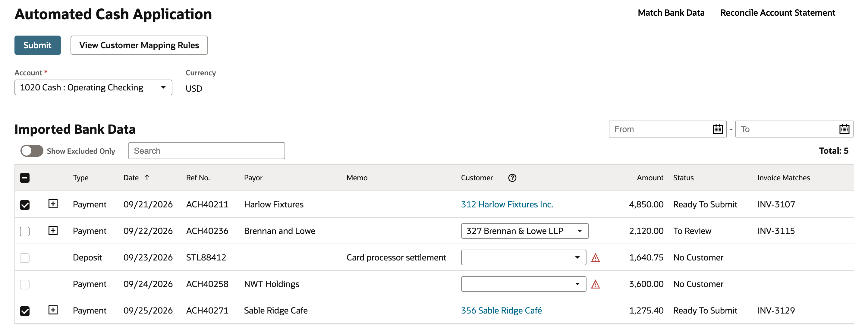The height and width of the screenshot is (328, 868).
Task: Open customer dropdown for NWT Holdings payment
Action: coord(523,284)
